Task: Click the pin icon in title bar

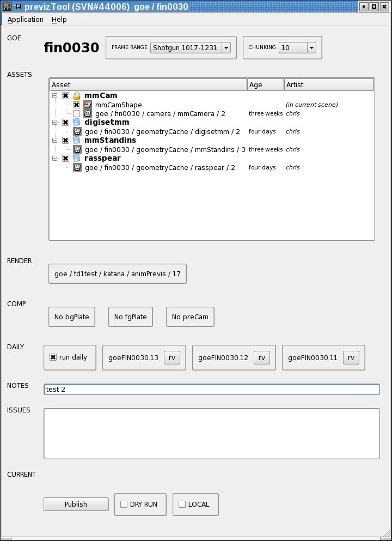Action: coord(17,7)
